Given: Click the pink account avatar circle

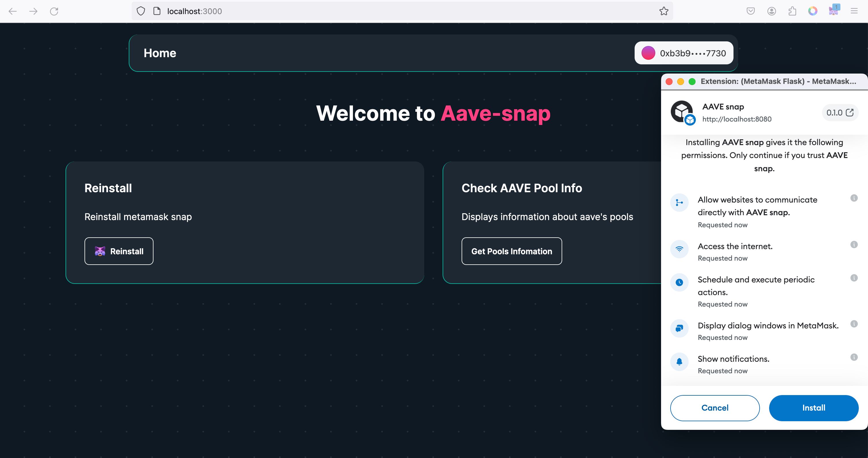Looking at the screenshot, I should (x=648, y=53).
